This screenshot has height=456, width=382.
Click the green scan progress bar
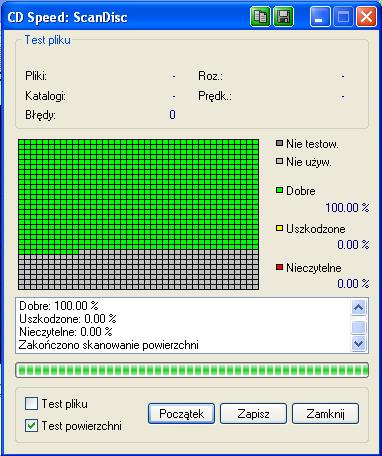coord(192,370)
